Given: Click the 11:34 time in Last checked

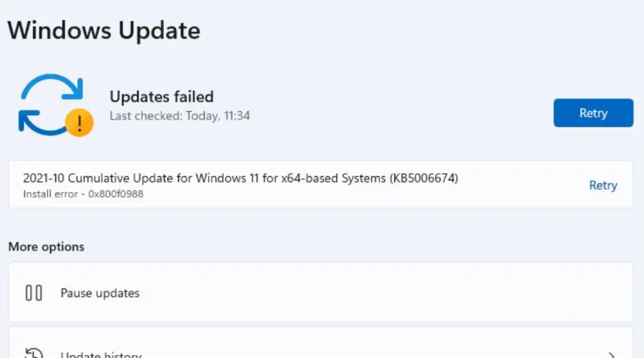Looking at the screenshot, I should click(237, 115).
